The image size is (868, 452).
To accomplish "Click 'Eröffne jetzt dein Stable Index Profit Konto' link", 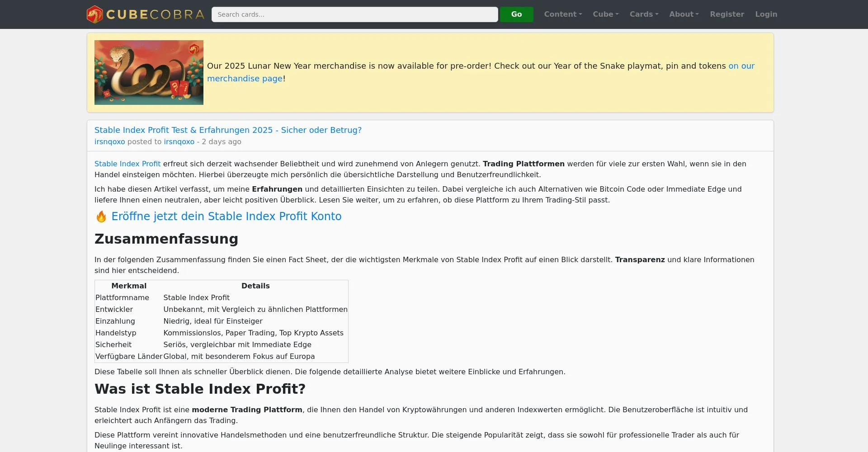I will (x=226, y=217).
